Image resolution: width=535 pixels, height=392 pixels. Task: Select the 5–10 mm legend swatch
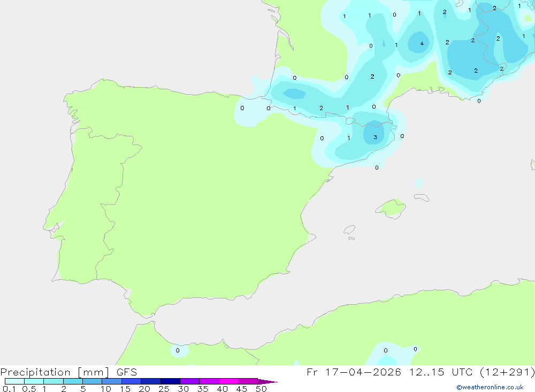(93, 381)
